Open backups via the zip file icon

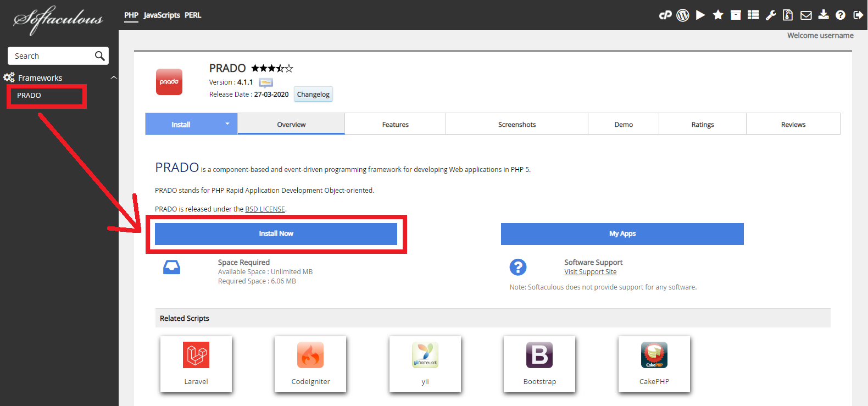[x=788, y=15]
